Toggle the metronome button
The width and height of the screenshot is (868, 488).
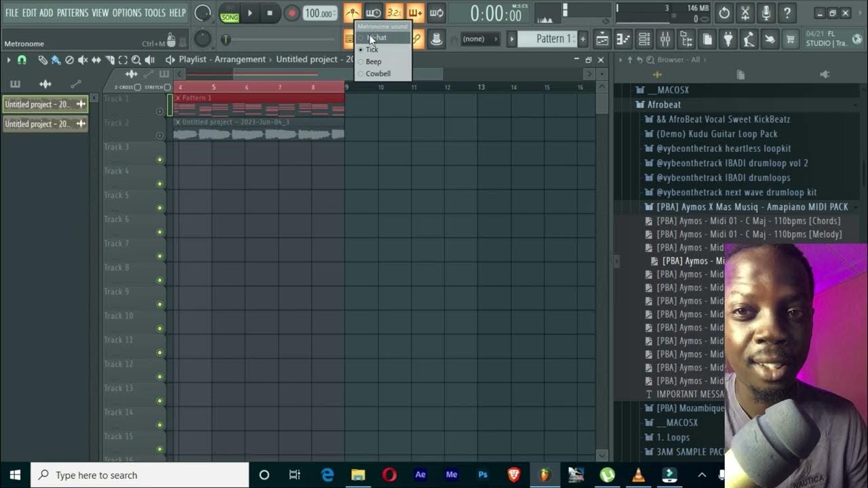pyautogui.click(x=352, y=13)
